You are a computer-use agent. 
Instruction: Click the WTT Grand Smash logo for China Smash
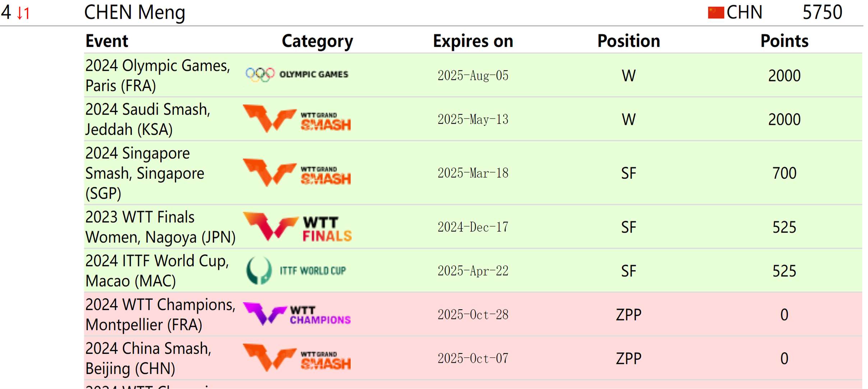pos(297,358)
